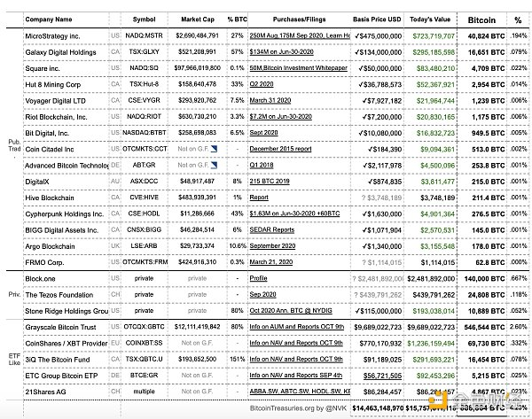Click basis price '$475,000,000' for MicroStrategy
This screenshot has width=532, height=419.
coord(379,36)
